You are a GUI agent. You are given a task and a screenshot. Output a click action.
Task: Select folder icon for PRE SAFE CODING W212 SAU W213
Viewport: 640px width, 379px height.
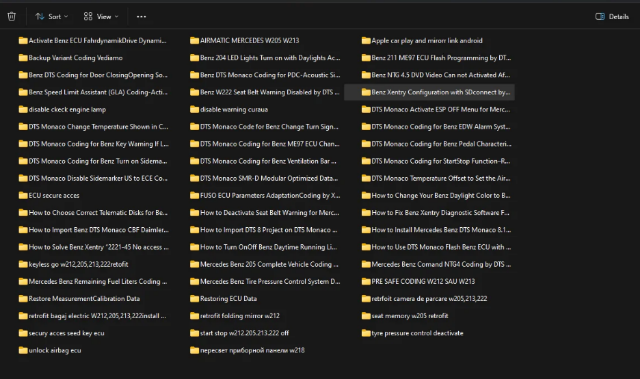click(x=366, y=281)
